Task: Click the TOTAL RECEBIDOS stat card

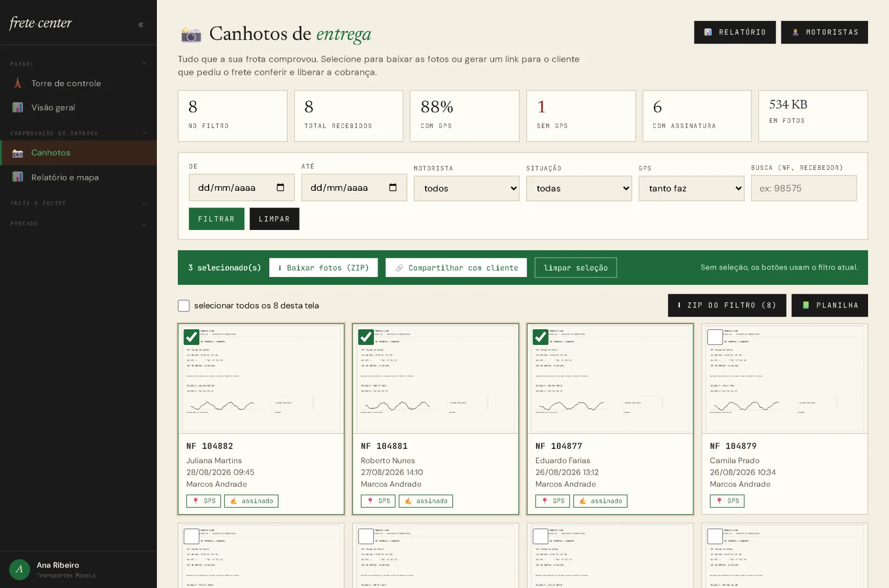Action: (x=349, y=116)
